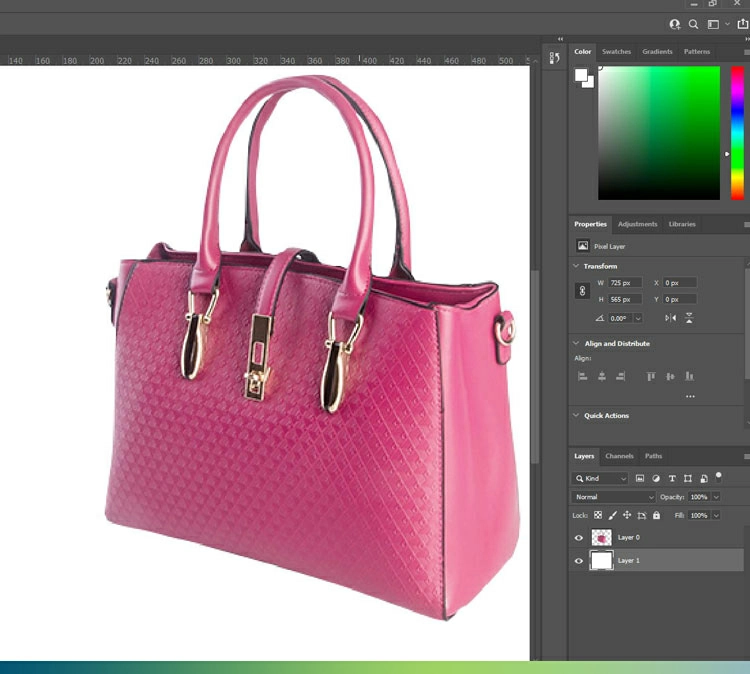Screen dimensions: 750x674
Task: Open the search magnifier in top bar
Action: [x=693, y=24]
